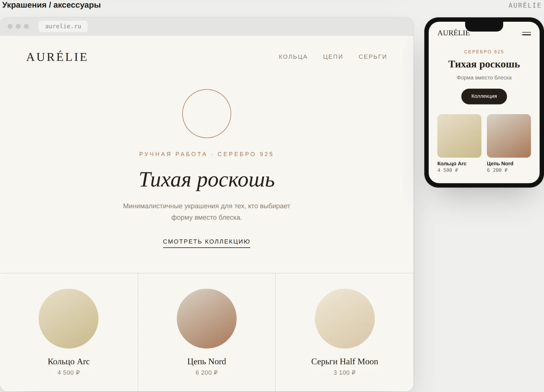Tap the AURÉLIE logo in mobile preview
Image resolution: width=544 pixels, height=392 pixels.
coord(453,33)
